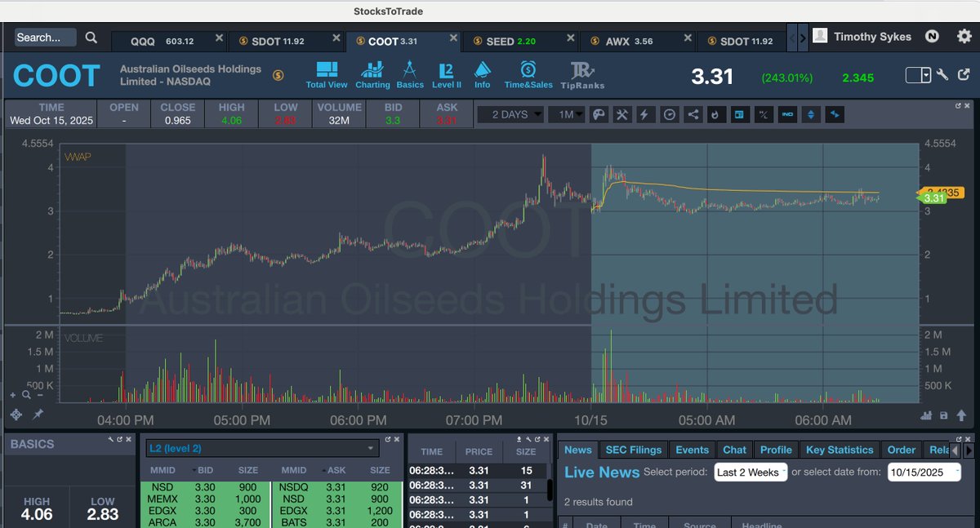Pop out the chart panel
The height and width of the screenshot is (528, 980).
[x=958, y=106]
